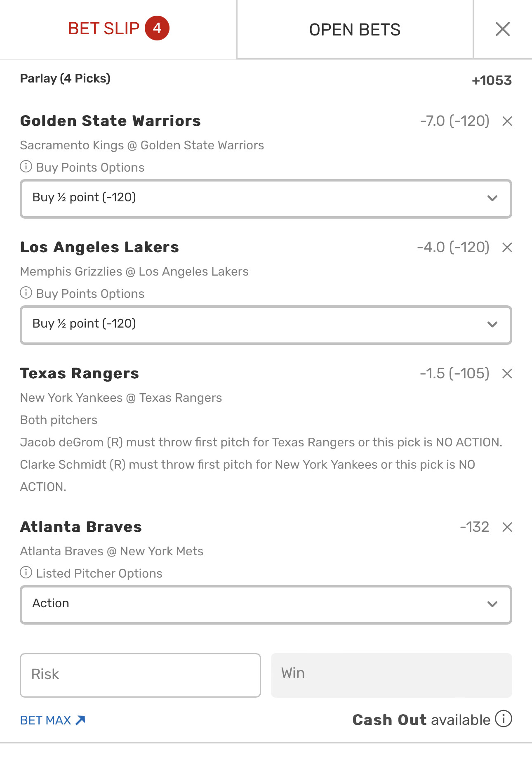
Task: Click info icon beside Lakers Buy Points Options
Action: point(26,293)
